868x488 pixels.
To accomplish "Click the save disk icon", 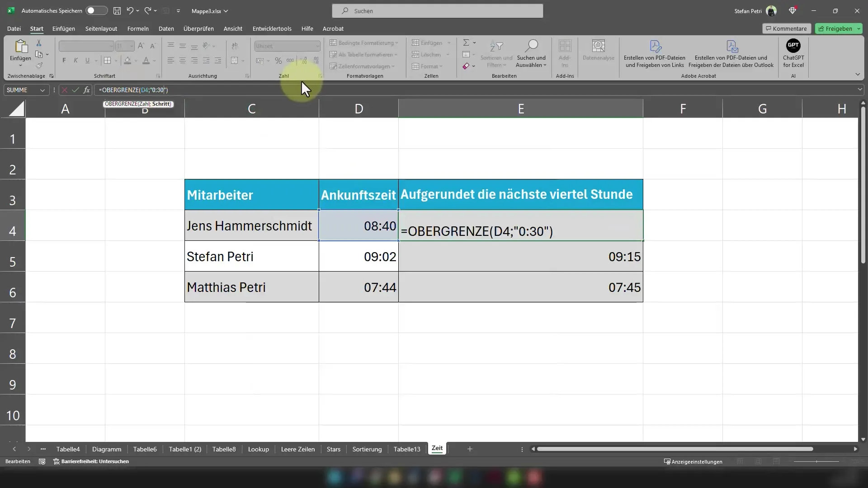I will point(117,10).
